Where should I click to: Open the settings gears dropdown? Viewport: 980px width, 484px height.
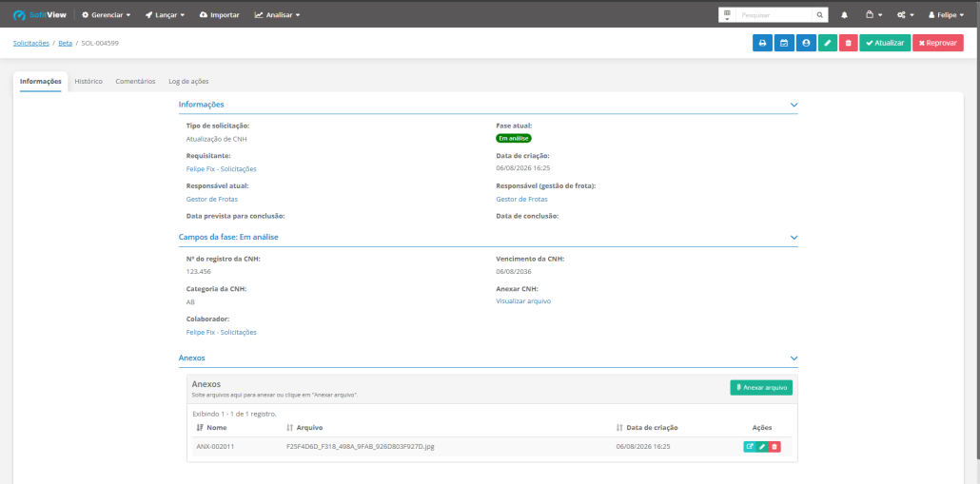click(905, 14)
